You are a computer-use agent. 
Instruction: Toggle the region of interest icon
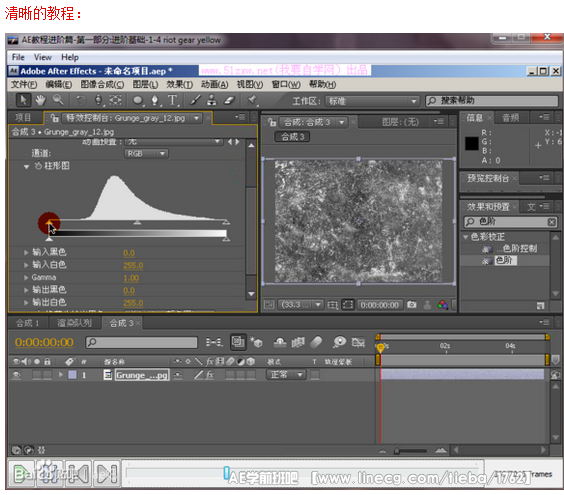348,305
